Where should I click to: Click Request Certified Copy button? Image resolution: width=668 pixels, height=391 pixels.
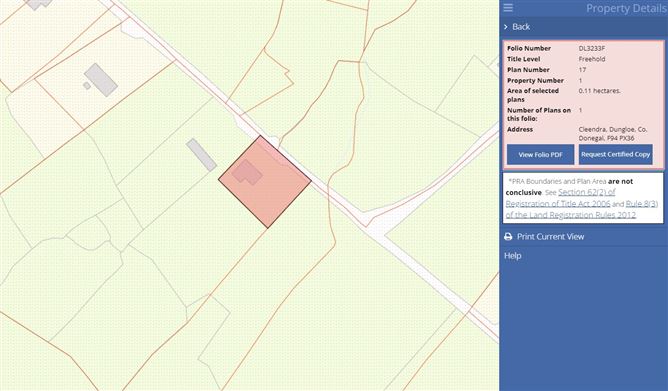[x=616, y=154]
